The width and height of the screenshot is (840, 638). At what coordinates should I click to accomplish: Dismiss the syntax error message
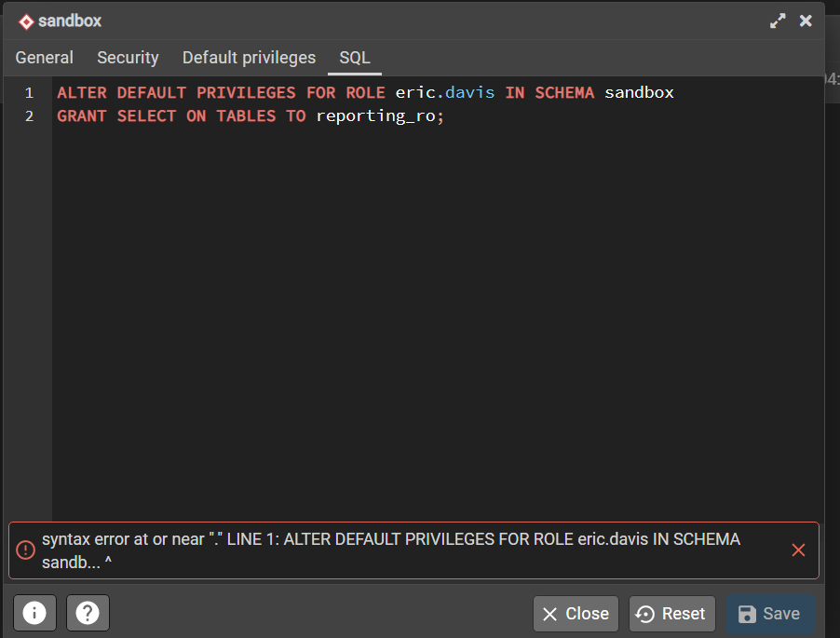[798, 550]
